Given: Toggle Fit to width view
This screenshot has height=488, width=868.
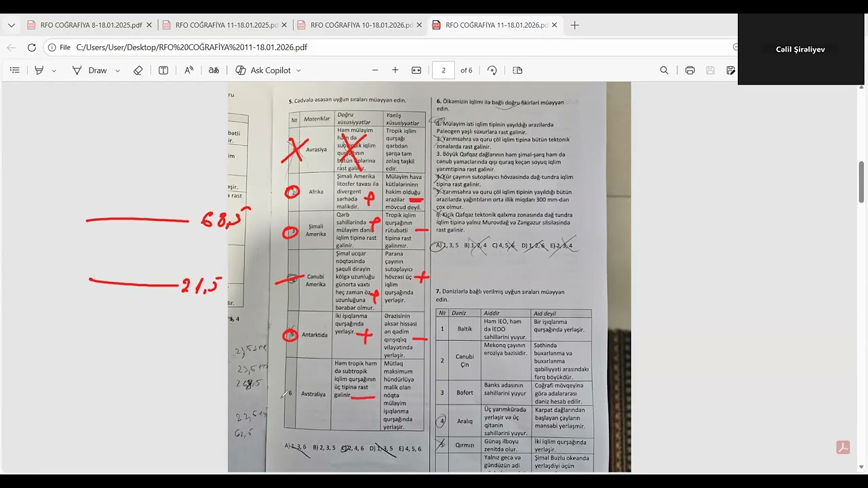Looking at the screenshot, I should pos(416,70).
